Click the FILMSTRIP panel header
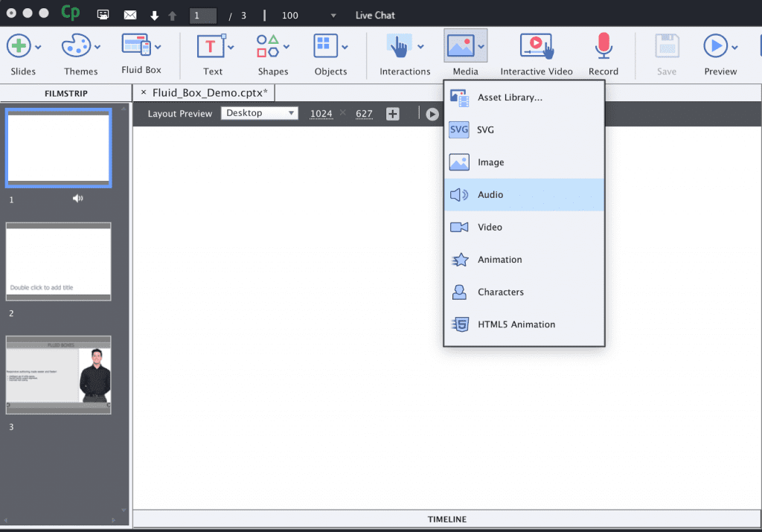The width and height of the screenshot is (762, 532). pyautogui.click(x=66, y=93)
